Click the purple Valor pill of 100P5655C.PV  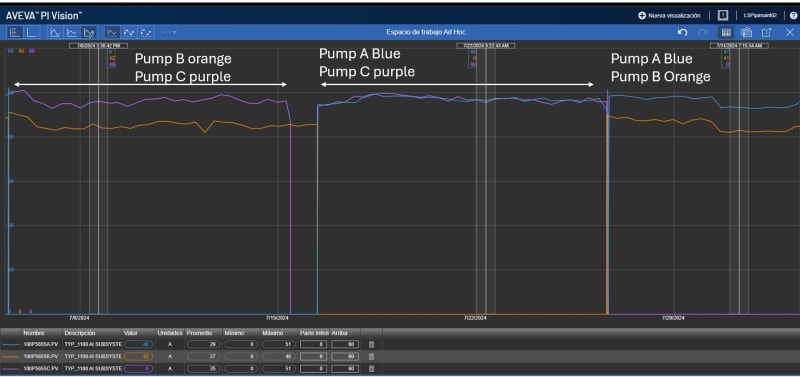[x=138, y=368]
